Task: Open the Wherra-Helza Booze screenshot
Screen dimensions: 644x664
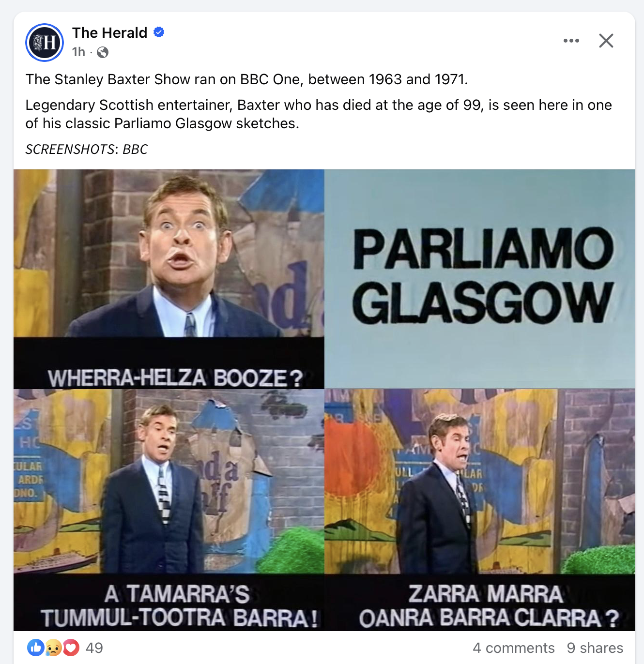Action: pos(169,279)
